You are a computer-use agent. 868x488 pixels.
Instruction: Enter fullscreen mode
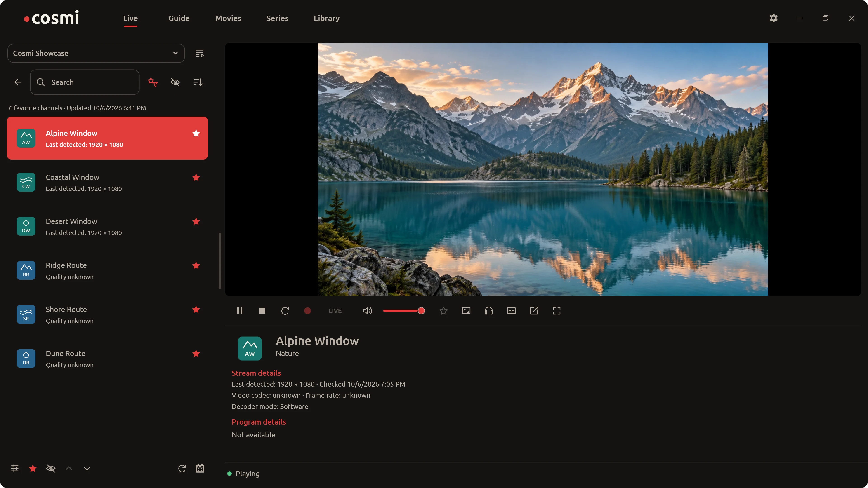556,310
